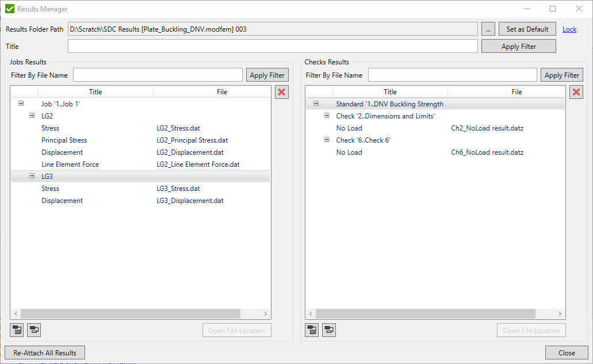The height and width of the screenshot is (364, 593).
Task: Click collapse-all tree icon under Jobs Results
Action: (35, 330)
